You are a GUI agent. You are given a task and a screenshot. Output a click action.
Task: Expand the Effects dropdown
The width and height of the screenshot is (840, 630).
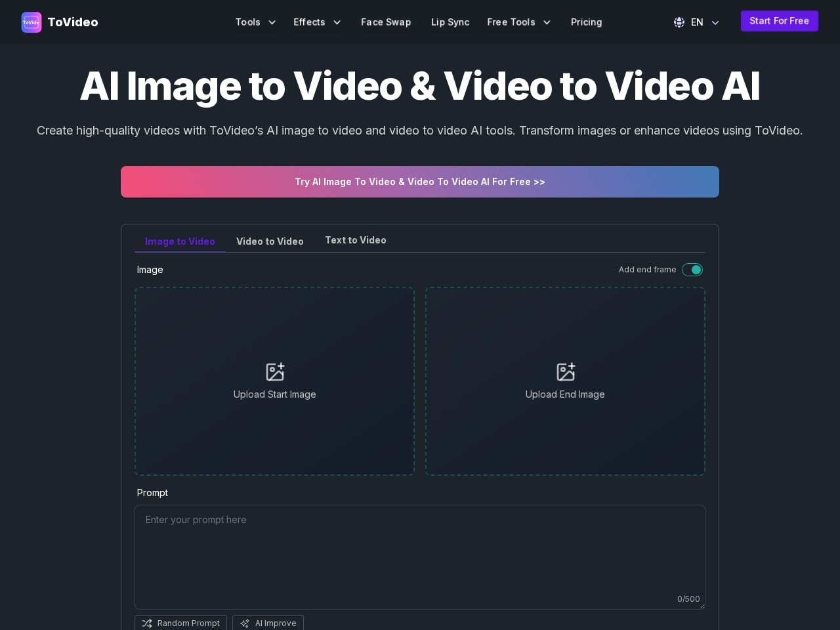click(318, 22)
